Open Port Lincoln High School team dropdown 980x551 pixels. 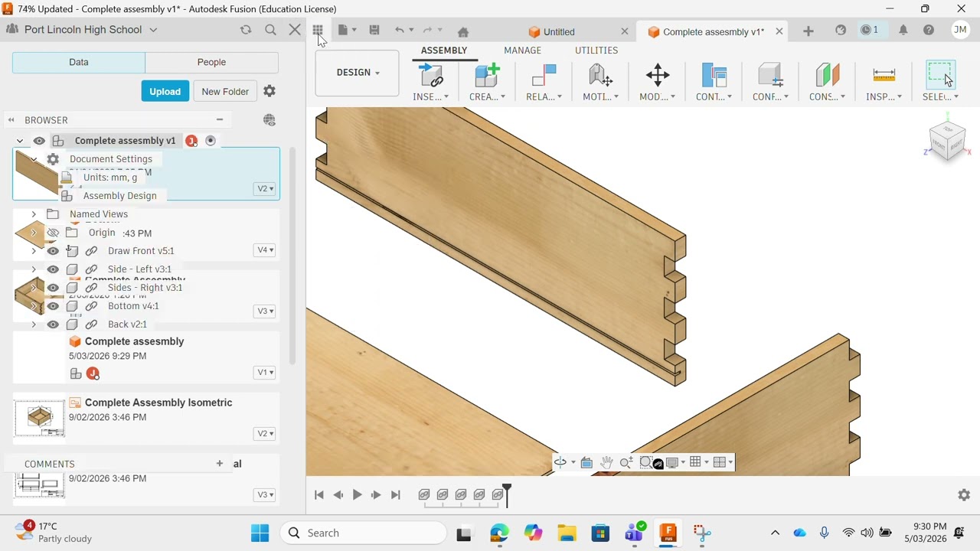point(153,30)
